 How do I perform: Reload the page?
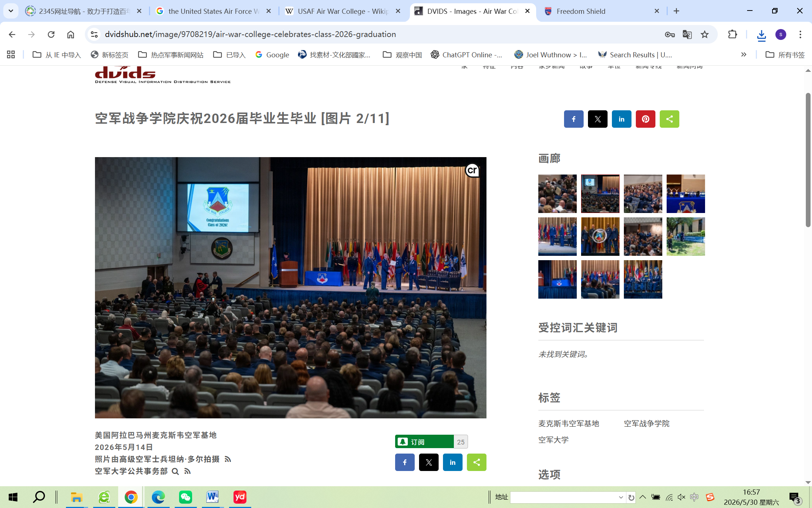[51, 34]
